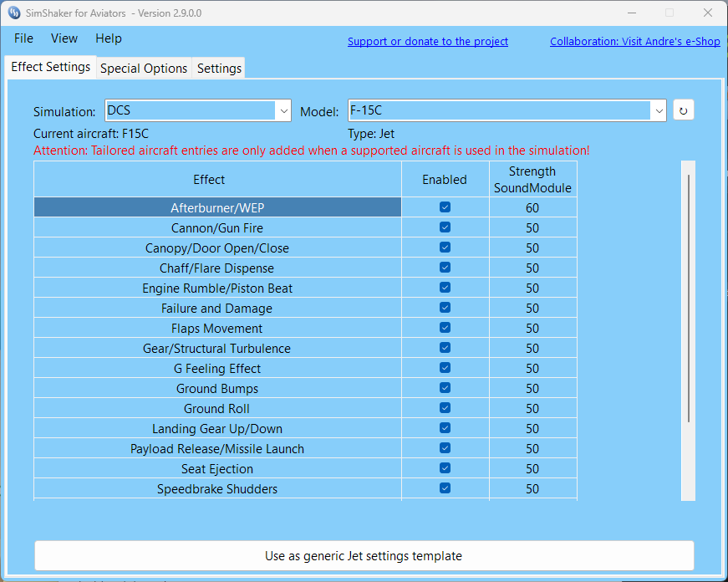Click Use as generic Jet settings template
This screenshot has width=728, height=582.
pyautogui.click(x=364, y=555)
